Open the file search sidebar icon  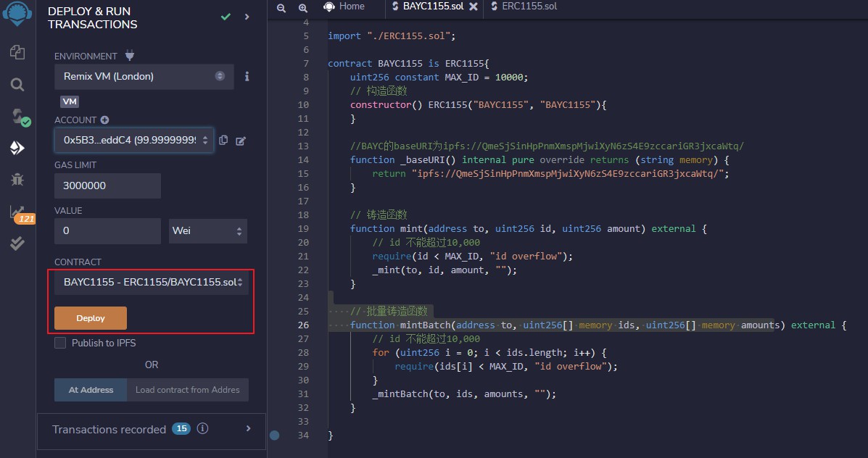[17, 85]
